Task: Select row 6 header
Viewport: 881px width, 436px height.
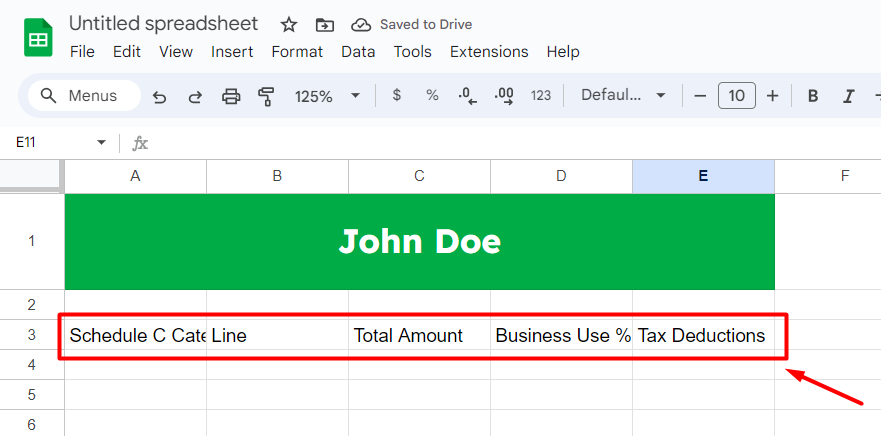Action: [32, 423]
